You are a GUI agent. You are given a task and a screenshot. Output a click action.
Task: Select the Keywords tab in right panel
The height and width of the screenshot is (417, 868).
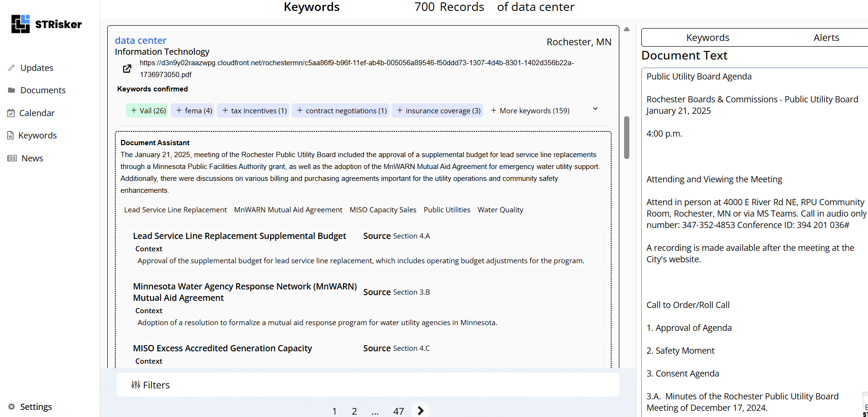[x=707, y=38]
